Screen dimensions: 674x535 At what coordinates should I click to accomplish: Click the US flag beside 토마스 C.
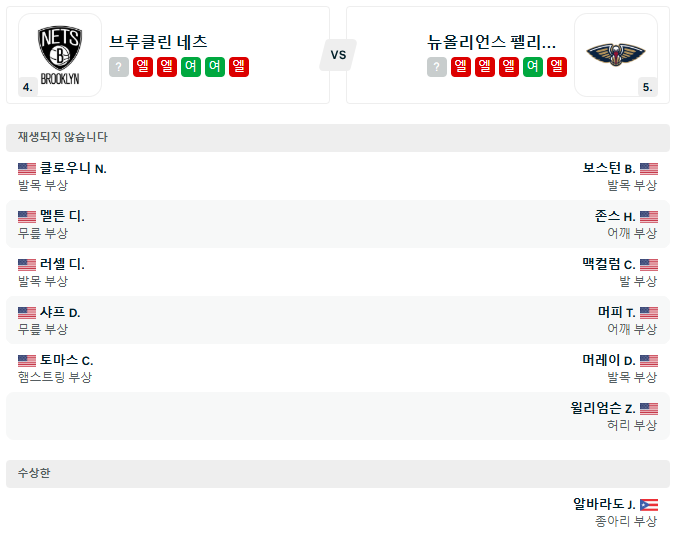click(x=27, y=361)
